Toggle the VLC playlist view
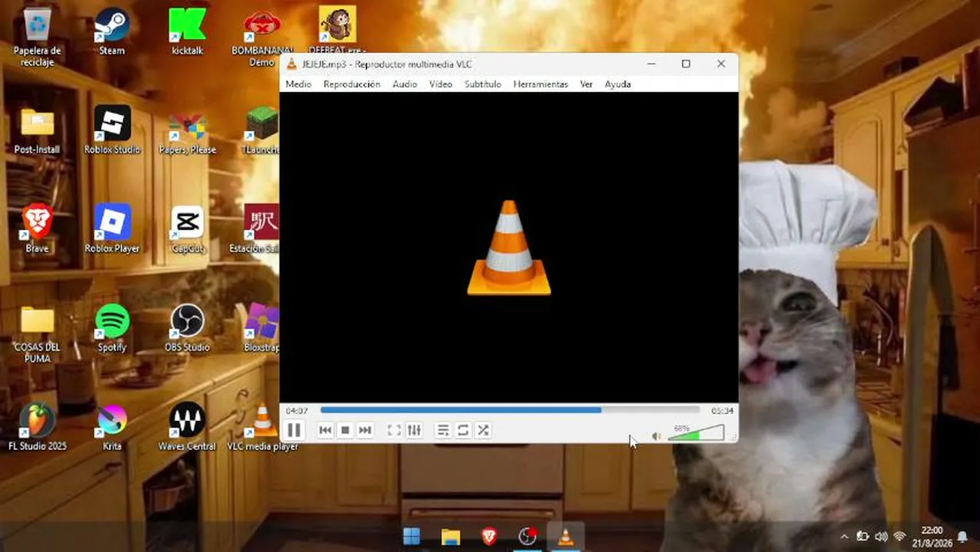This screenshot has width=980, height=552. (443, 430)
